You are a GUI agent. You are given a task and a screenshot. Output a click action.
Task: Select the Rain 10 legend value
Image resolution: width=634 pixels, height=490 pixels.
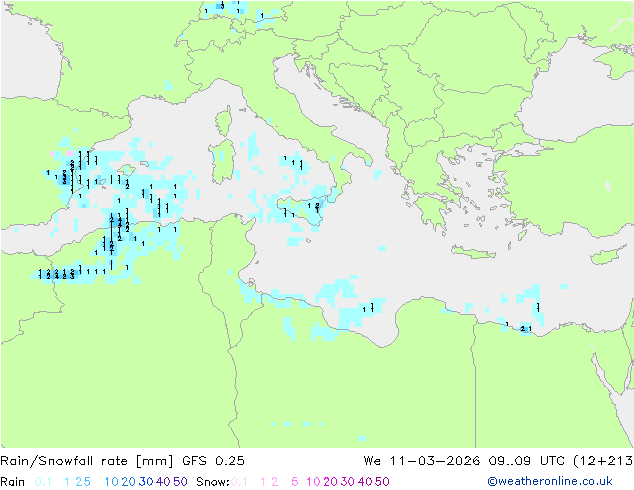pos(112,482)
